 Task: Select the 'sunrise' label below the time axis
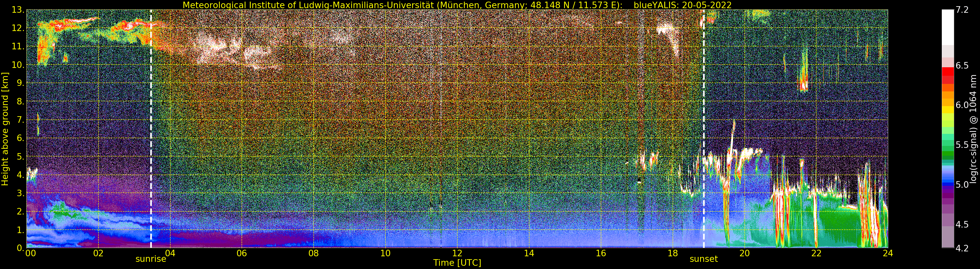pyautogui.click(x=151, y=260)
